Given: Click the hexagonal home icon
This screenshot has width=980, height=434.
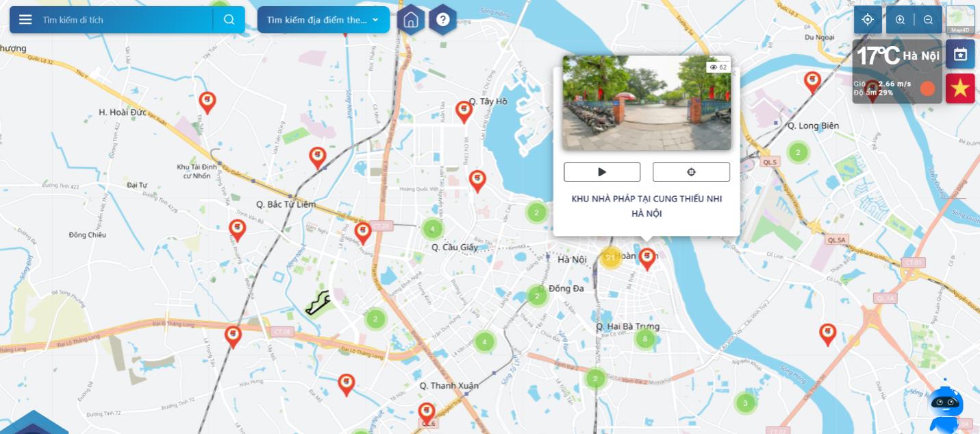Looking at the screenshot, I should click(411, 20).
